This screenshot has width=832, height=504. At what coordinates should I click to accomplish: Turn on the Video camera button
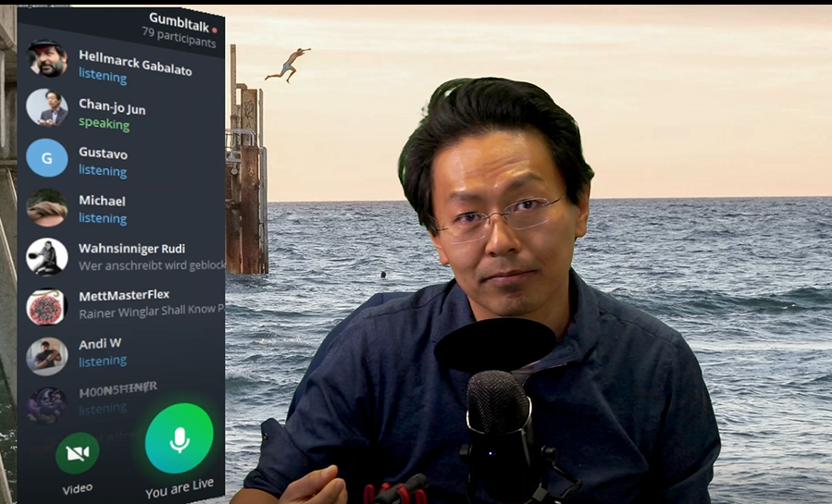pos(78,453)
